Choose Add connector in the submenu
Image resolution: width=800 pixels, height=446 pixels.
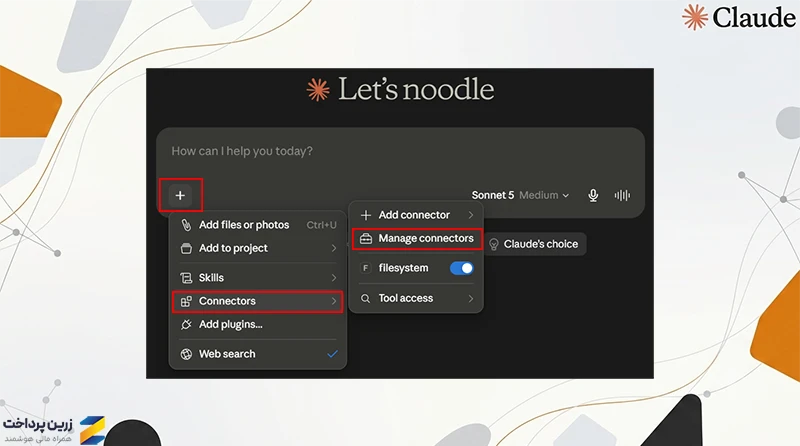tap(417, 215)
